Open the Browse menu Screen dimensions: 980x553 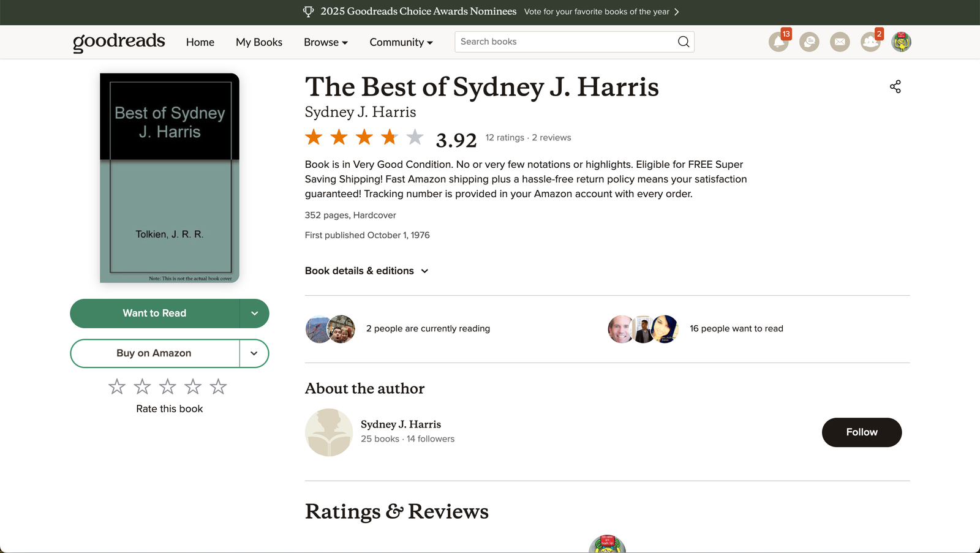tap(325, 42)
